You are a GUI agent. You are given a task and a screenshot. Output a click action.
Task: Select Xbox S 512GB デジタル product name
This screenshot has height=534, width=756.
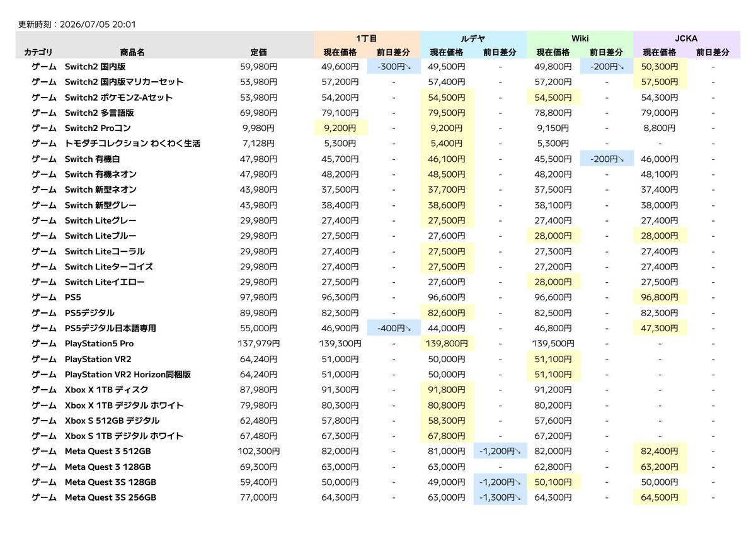(112, 421)
